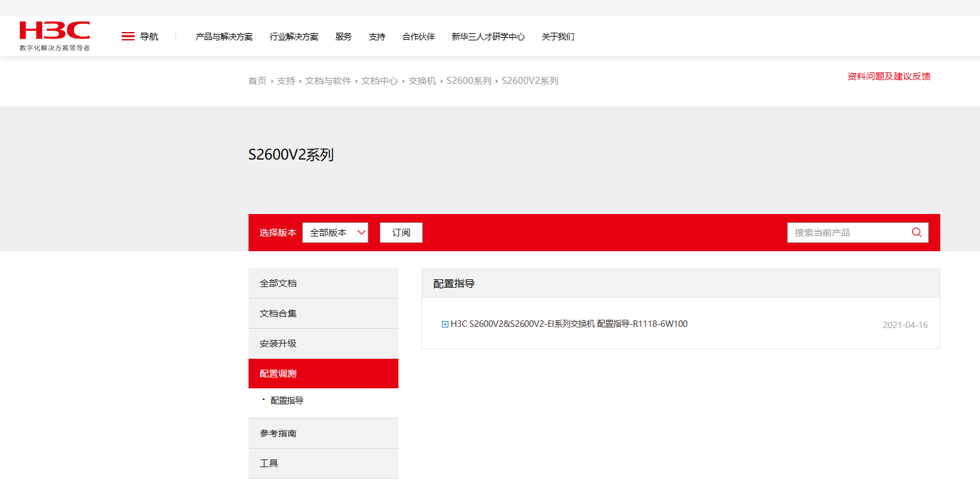
Task: Click the search magnifier icon
Action: [x=917, y=233]
